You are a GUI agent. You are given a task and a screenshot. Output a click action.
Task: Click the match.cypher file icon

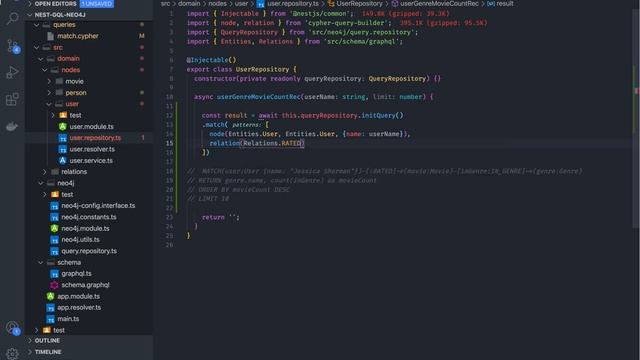pos(50,36)
